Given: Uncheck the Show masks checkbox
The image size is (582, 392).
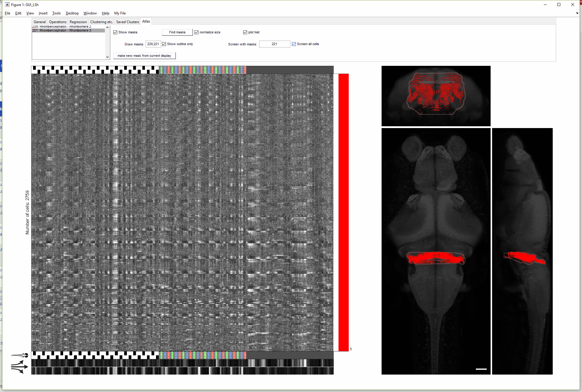Looking at the screenshot, I should pyautogui.click(x=115, y=32).
